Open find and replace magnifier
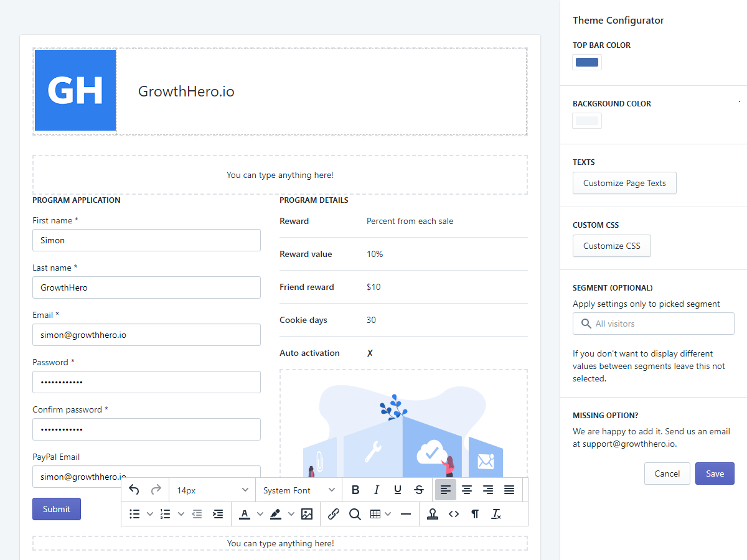This screenshot has height=560, width=747. click(x=355, y=514)
